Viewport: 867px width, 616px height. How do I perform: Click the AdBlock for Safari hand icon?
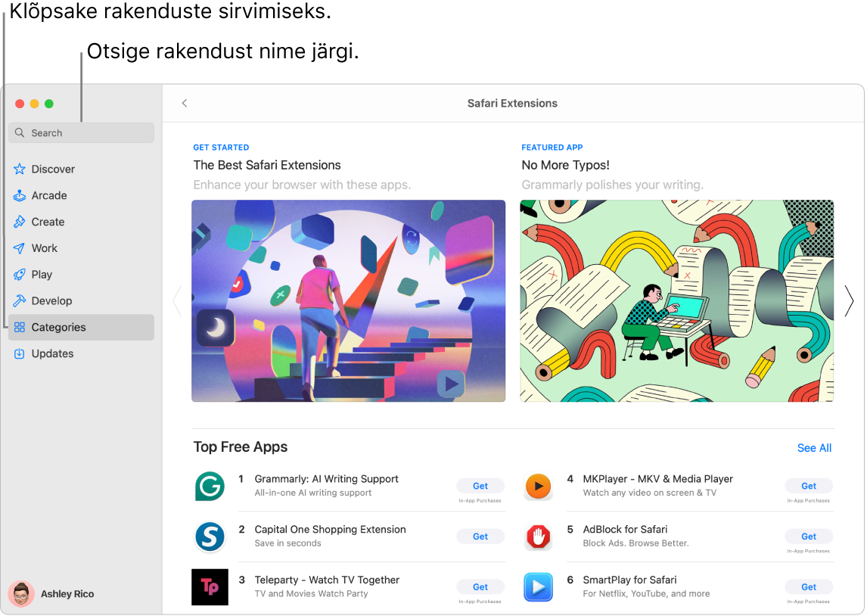[538, 537]
